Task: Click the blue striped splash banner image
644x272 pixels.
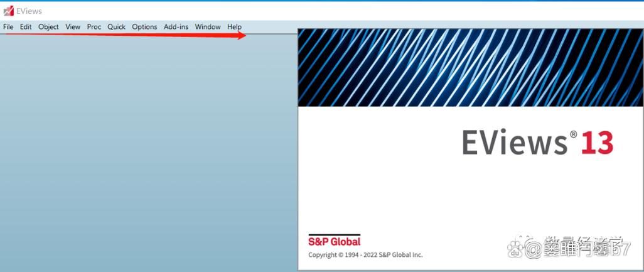Action: coord(470,67)
